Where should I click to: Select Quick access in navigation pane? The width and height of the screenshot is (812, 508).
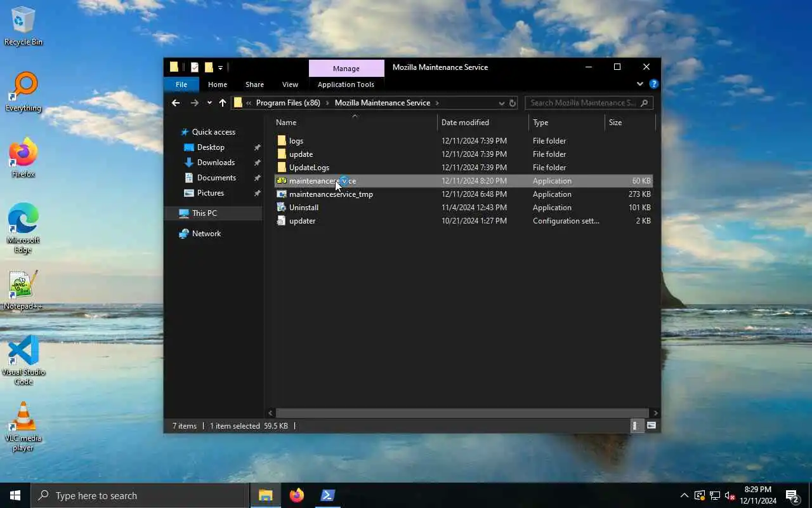point(214,132)
